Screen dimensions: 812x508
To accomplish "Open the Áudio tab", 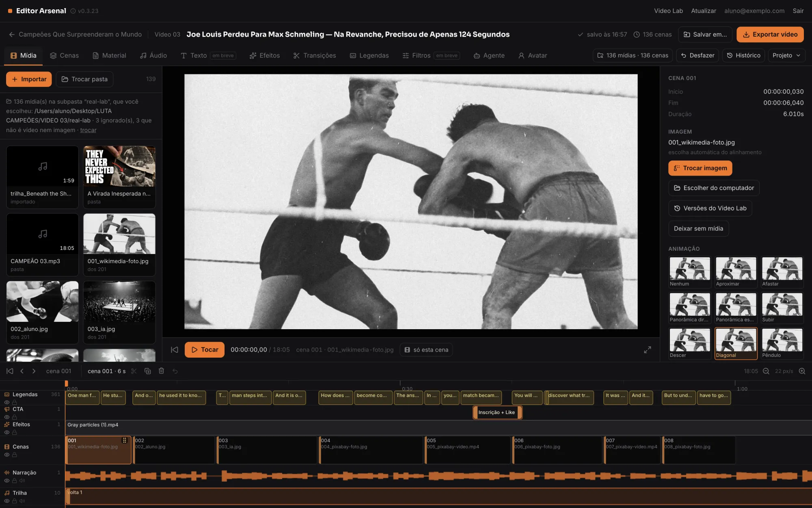I will pos(153,55).
